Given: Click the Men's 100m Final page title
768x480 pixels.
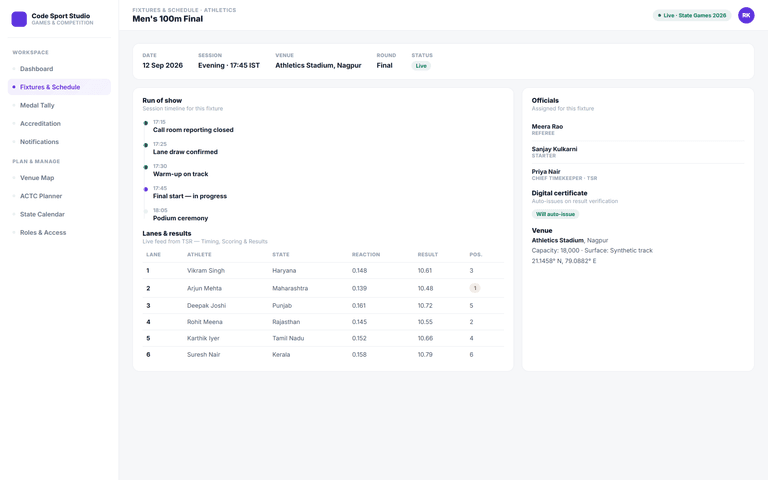Looking at the screenshot, I should pyautogui.click(x=168, y=19).
